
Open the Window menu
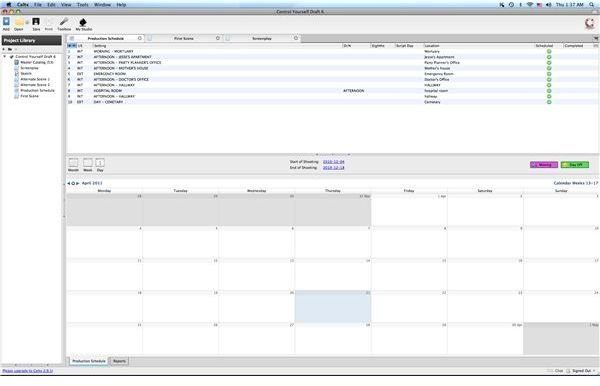tap(103, 5)
